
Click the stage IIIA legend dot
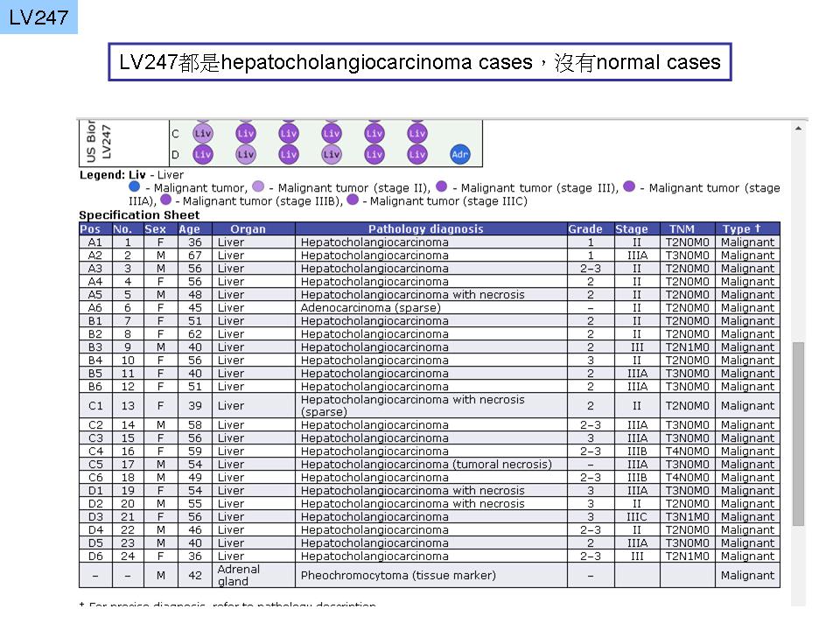pyautogui.click(x=629, y=186)
